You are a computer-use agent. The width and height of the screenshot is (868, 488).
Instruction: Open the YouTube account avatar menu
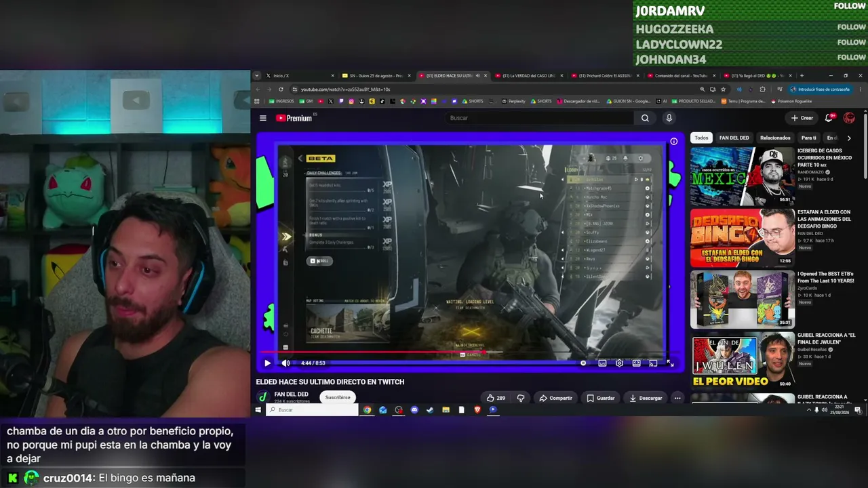849,118
